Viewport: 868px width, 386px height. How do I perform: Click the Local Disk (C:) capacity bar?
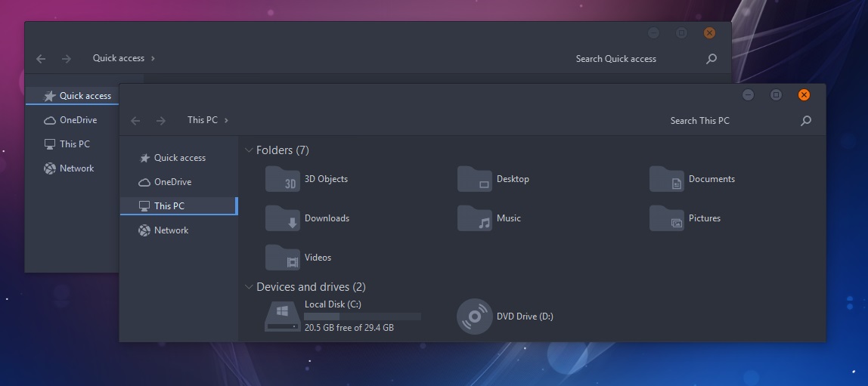[x=362, y=317]
